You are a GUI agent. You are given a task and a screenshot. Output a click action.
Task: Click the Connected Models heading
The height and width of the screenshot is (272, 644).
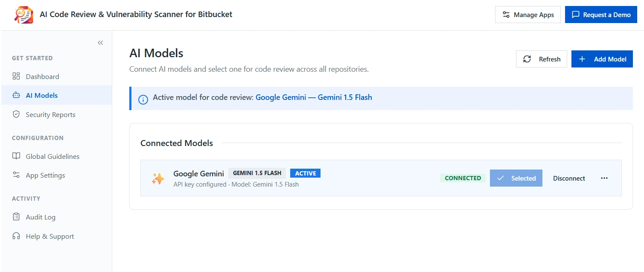(177, 143)
